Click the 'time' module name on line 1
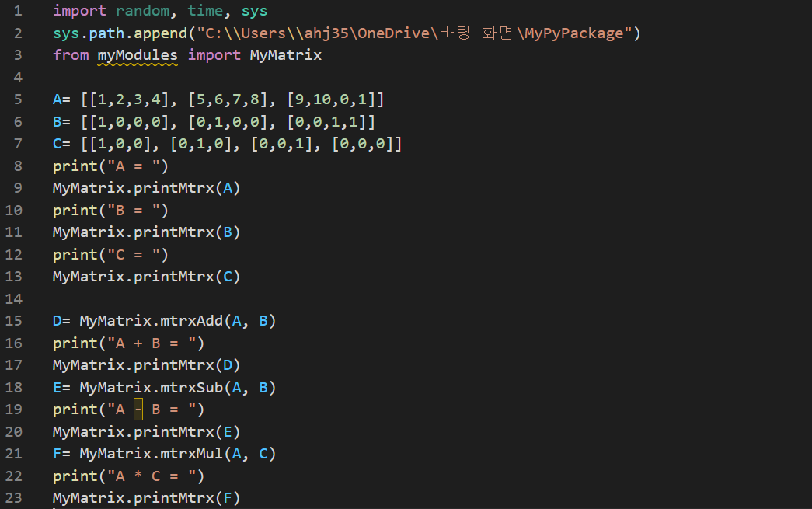 point(205,11)
